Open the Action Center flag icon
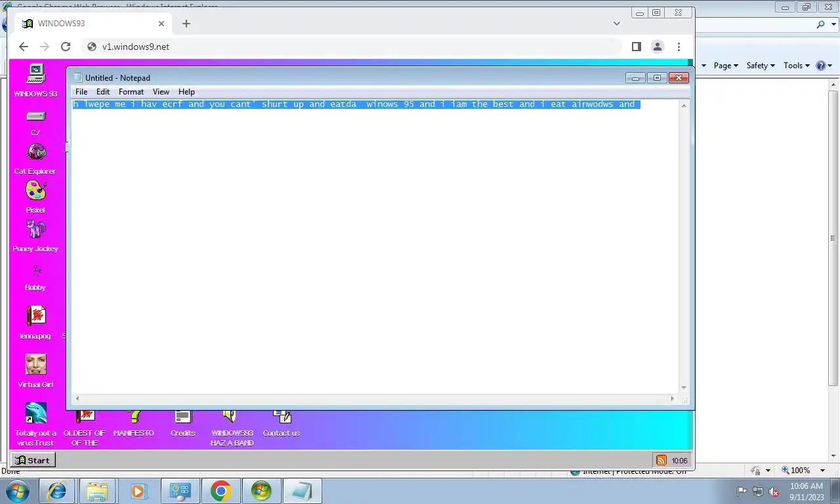Screen dimensions: 840x504 742,492
